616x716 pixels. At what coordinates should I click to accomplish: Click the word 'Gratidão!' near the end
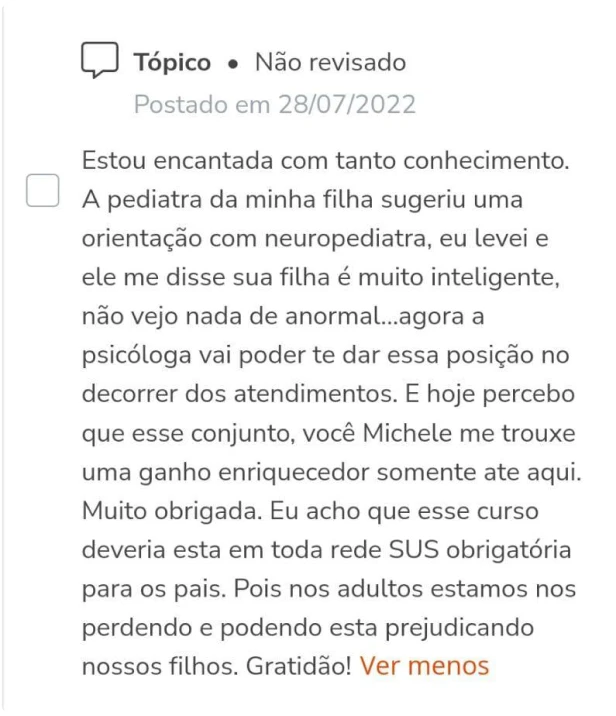pyautogui.click(x=299, y=666)
